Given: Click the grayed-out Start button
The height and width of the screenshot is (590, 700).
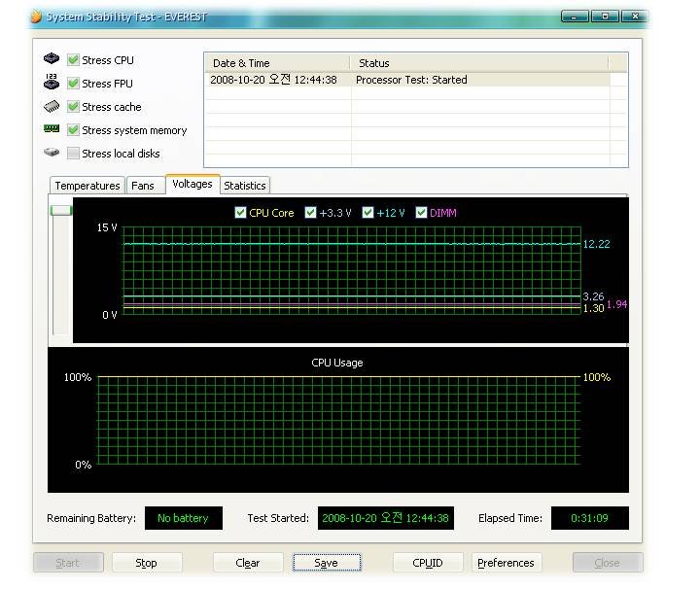Looking at the screenshot, I should point(68,563).
